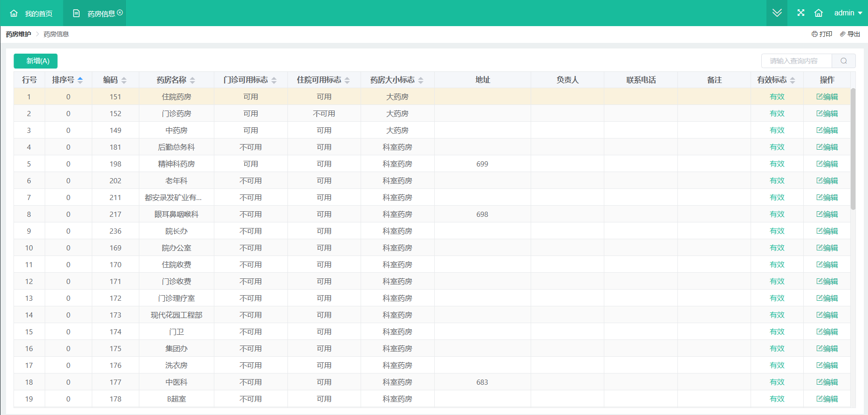The height and width of the screenshot is (415, 868).
Task: Click the table vertical scrollbar thumb
Action: [x=853, y=149]
